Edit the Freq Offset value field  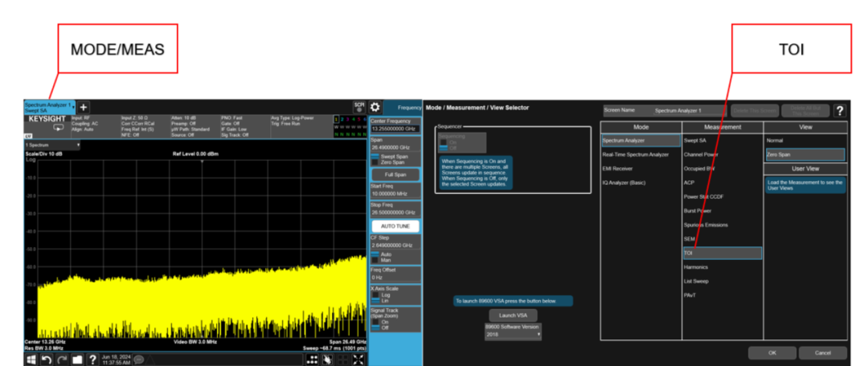(x=395, y=278)
